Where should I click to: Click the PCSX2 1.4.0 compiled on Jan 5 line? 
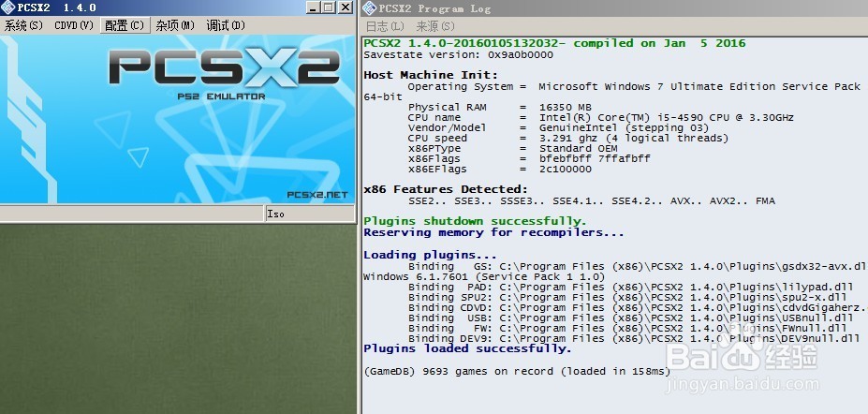click(x=554, y=43)
